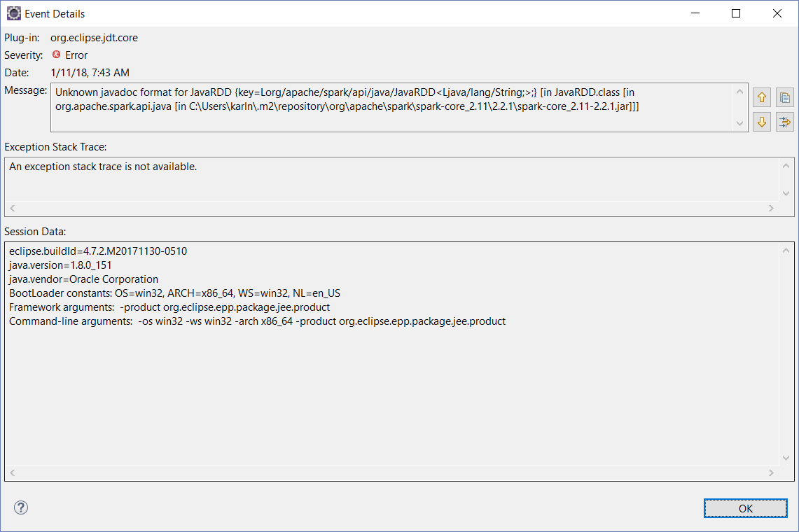
Task: Click the Exception Stack Trace scroll-up arrow
Action: coord(786,165)
